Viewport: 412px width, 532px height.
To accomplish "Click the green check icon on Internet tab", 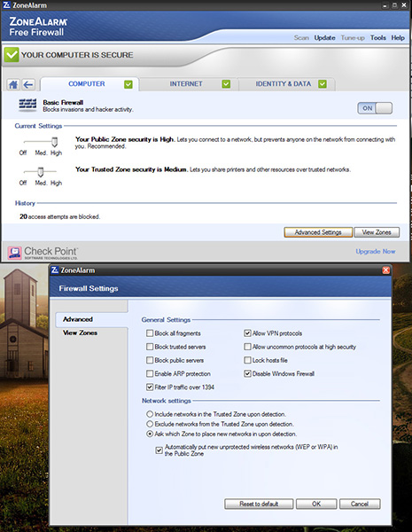I will tap(226, 84).
